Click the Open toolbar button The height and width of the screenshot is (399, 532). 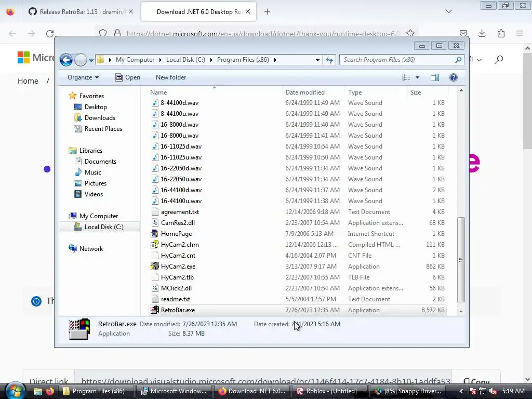point(128,77)
